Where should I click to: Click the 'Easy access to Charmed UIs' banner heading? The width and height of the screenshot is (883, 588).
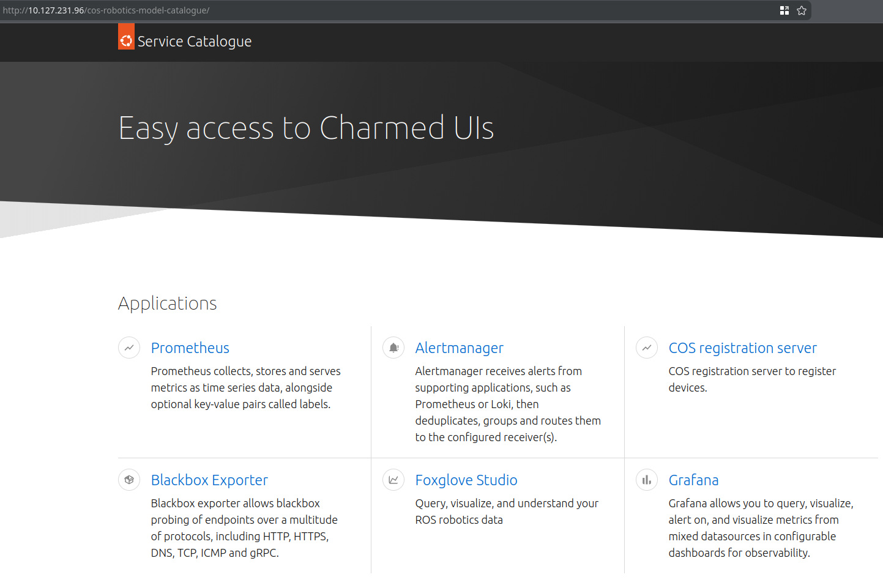[306, 128]
